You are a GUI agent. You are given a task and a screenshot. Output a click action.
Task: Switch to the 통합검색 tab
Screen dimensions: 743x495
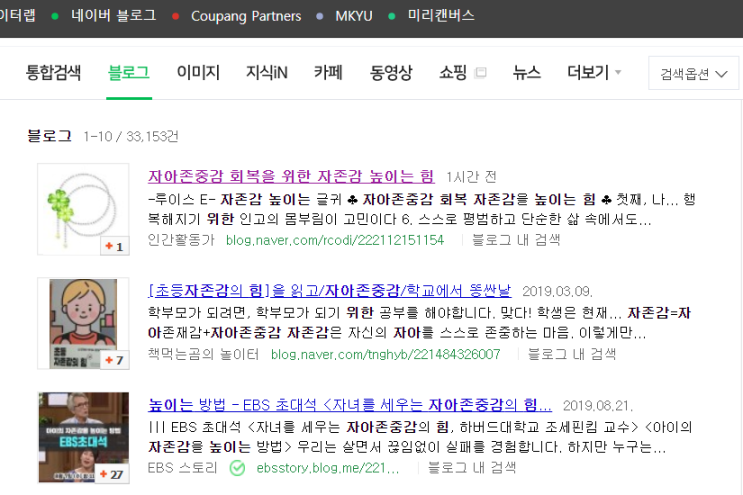53,72
